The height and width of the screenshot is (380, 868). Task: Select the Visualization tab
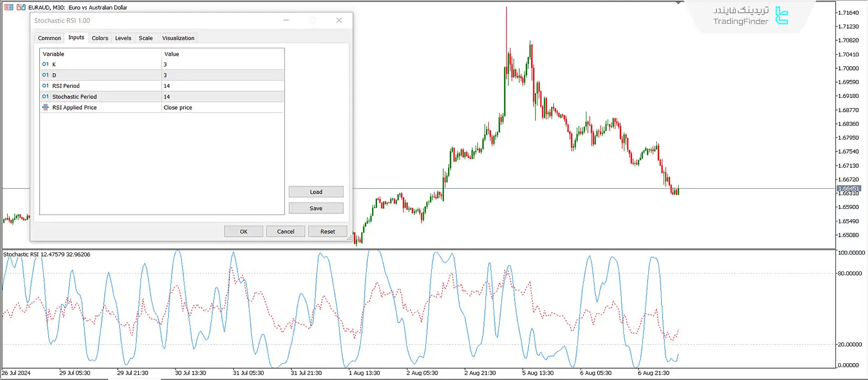coord(178,38)
